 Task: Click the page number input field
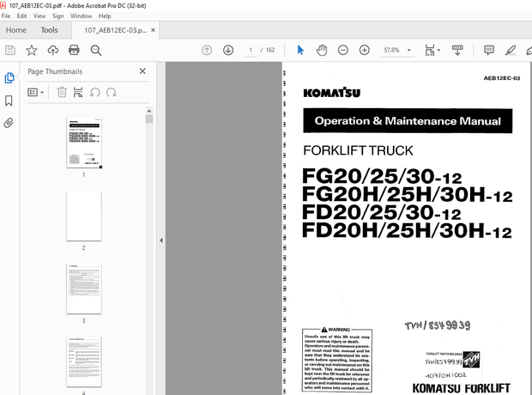251,50
